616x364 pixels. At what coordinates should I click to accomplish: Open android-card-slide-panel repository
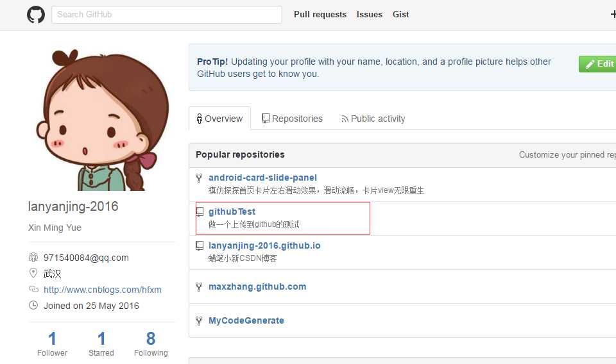coord(262,178)
